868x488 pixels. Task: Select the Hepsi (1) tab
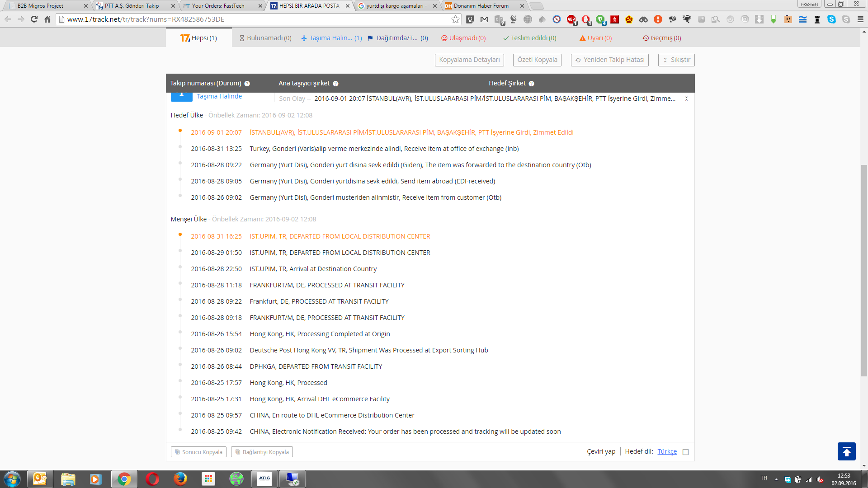click(199, 38)
